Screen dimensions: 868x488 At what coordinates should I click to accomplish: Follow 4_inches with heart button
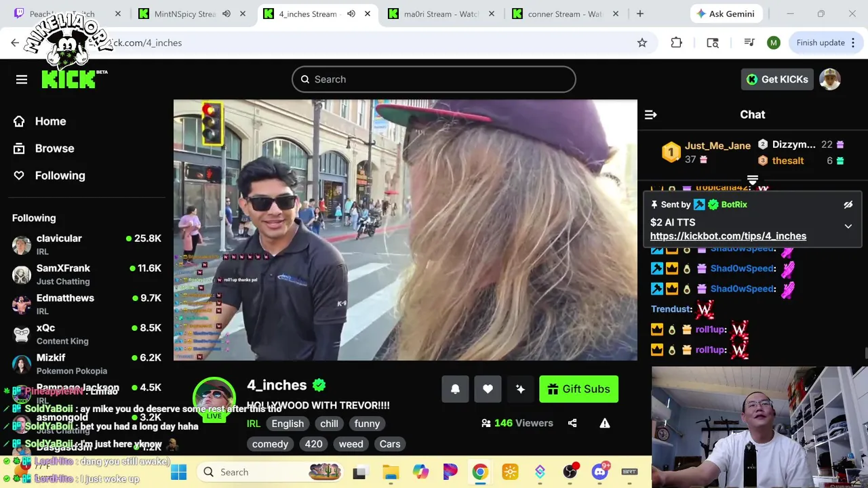[488, 389]
